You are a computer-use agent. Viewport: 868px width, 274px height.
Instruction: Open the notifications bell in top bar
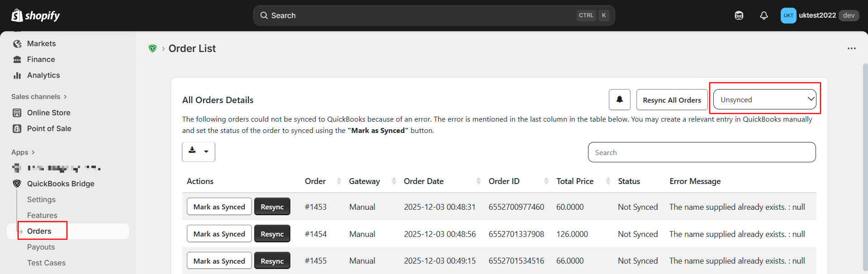[x=764, y=15]
